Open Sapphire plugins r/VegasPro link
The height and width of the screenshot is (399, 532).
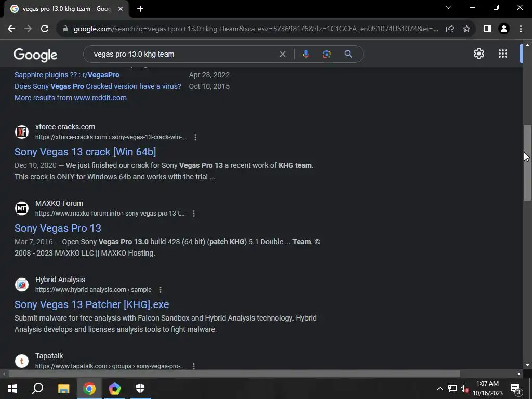point(67,75)
